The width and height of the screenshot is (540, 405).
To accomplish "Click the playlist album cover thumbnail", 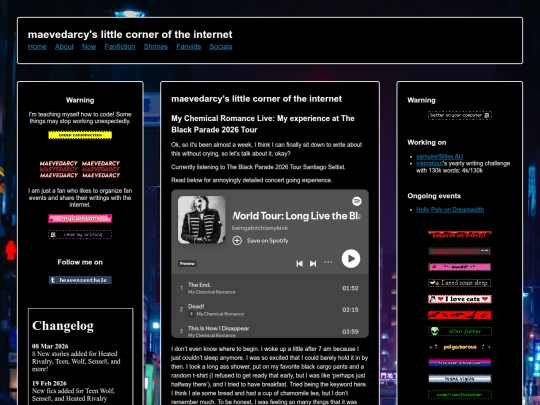I will click(x=201, y=220).
